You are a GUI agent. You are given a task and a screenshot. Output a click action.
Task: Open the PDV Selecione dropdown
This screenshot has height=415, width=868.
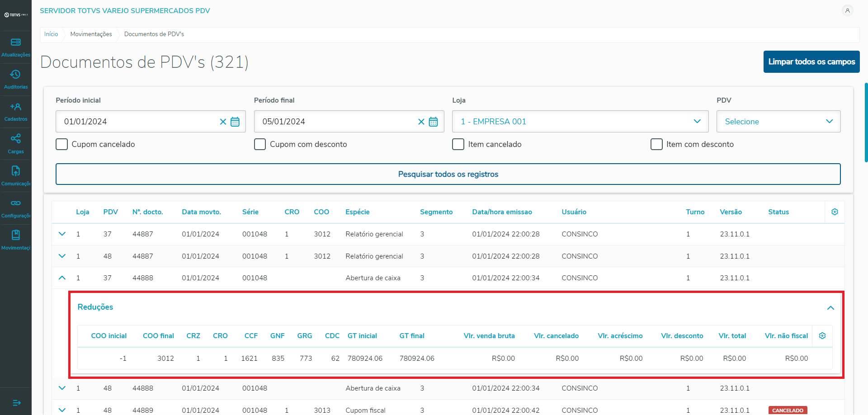(x=778, y=122)
